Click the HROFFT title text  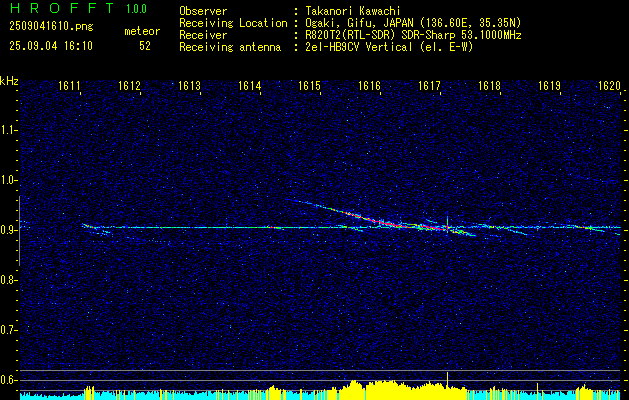point(63,8)
